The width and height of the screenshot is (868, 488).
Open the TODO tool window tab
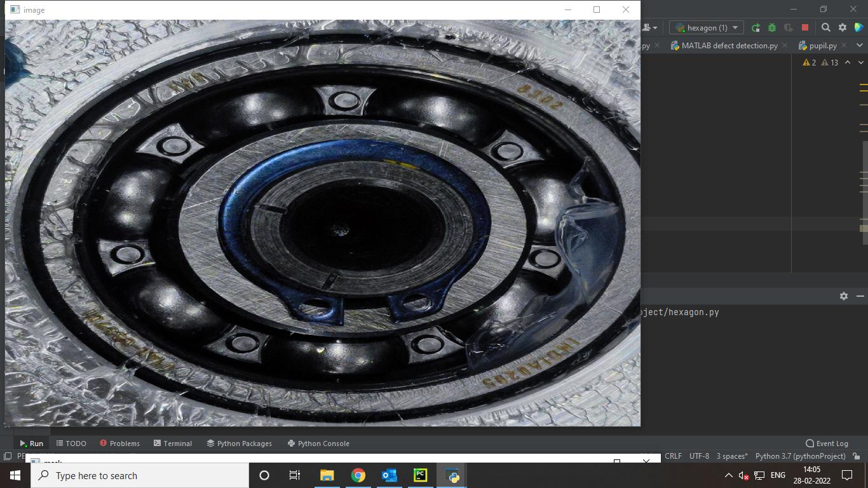coord(71,444)
